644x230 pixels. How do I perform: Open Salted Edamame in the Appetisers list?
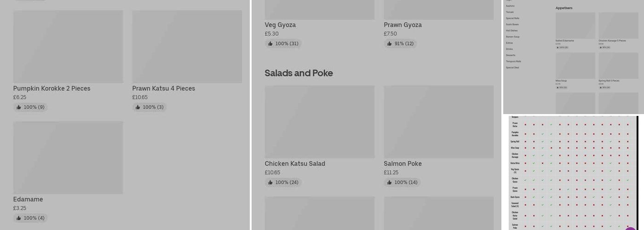(x=564, y=40)
